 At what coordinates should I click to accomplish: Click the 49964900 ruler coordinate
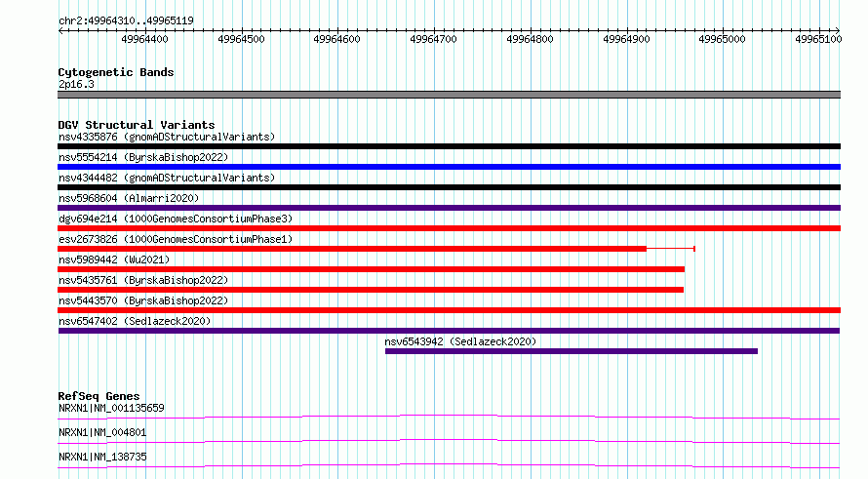[x=626, y=39]
